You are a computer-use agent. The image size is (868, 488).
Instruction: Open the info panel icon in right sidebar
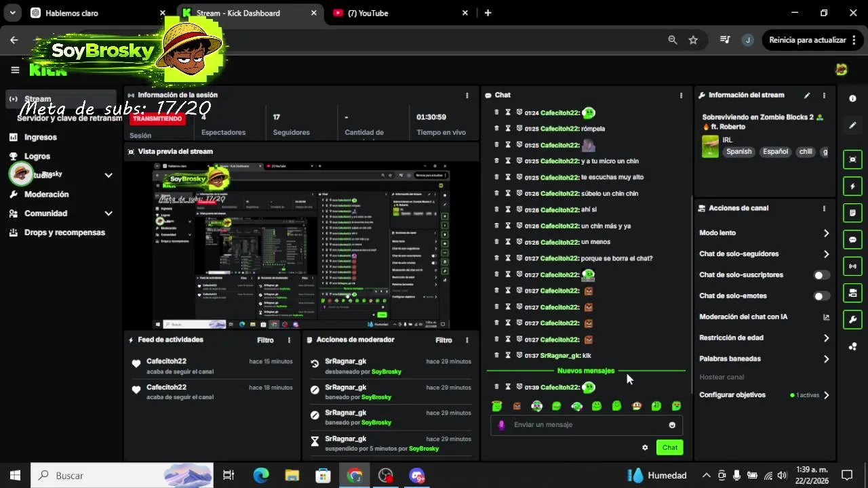[x=852, y=98]
